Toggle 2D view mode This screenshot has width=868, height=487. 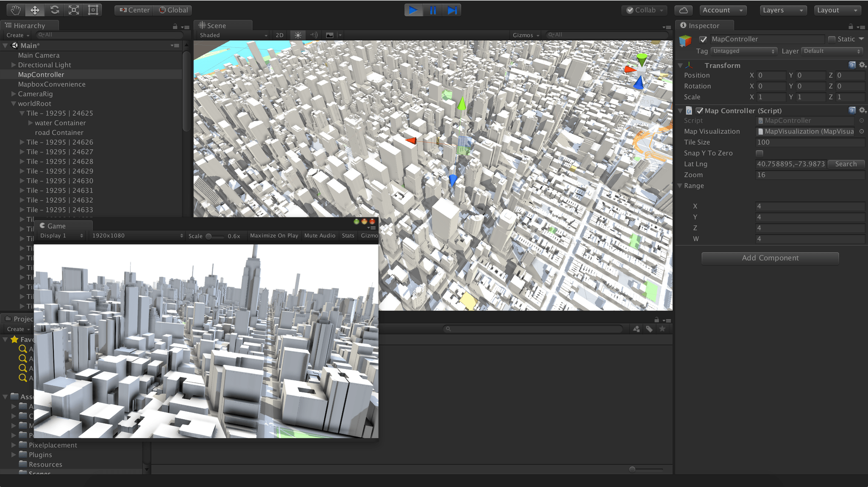[279, 35]
